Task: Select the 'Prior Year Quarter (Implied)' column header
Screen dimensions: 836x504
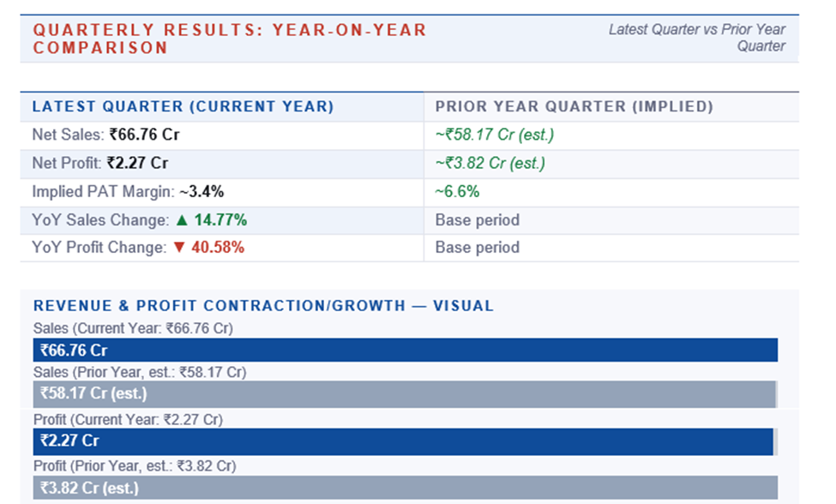Action: click(574, 107)
